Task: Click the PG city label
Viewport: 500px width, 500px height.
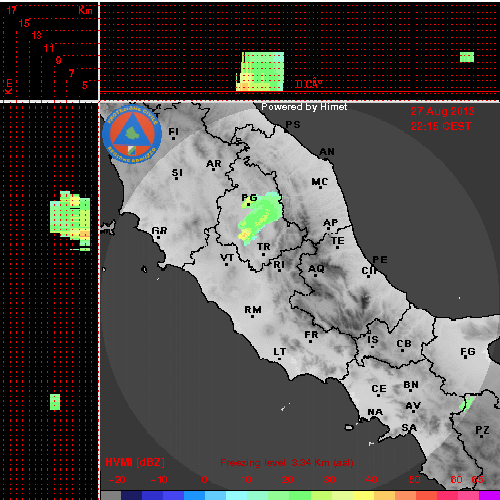Action: click(x=249, y=198)
